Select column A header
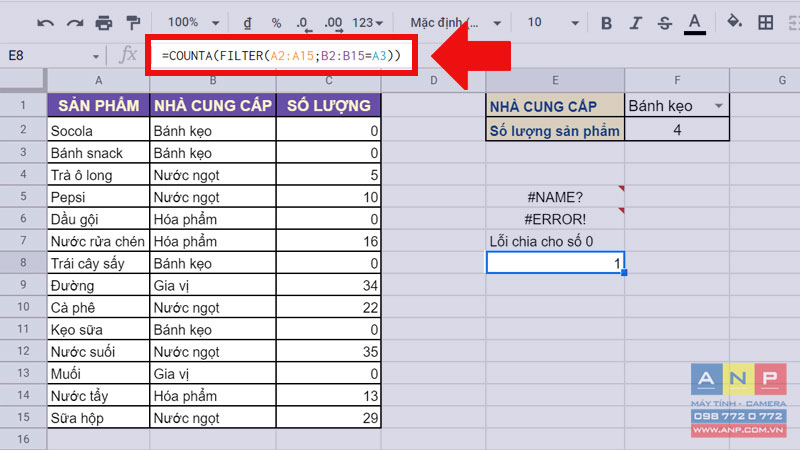800x450 pixels. click(98, 80)
